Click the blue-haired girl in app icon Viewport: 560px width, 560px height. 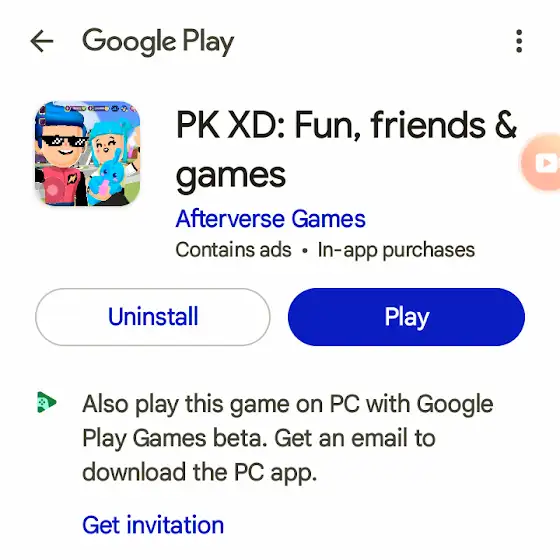pyautogui.click(x=111, y=143)
